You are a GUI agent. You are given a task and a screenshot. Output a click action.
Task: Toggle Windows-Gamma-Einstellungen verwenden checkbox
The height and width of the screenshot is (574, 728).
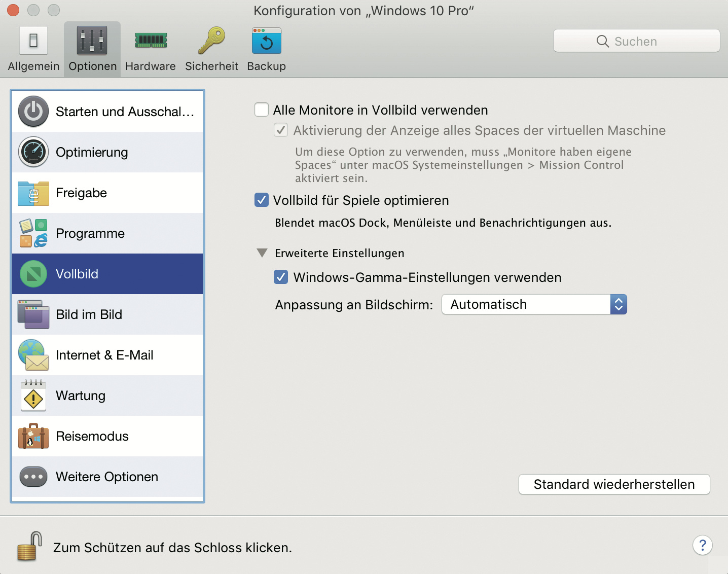pos(281,277)
